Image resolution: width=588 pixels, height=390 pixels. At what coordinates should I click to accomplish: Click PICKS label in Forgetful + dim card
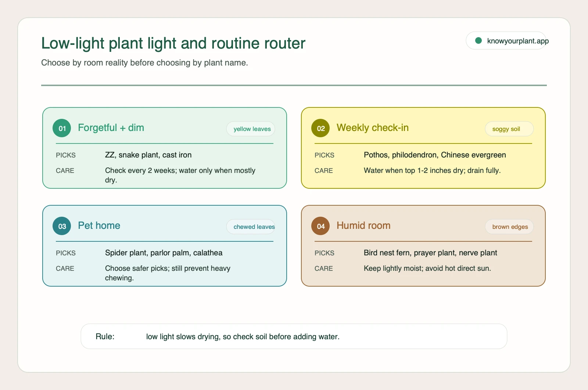pyautogui.click(x=66, y=155)
